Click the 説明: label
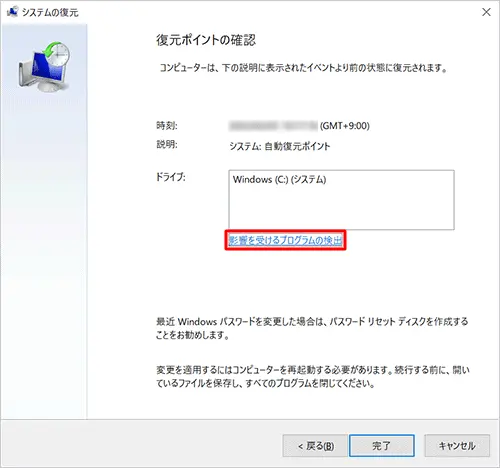 [167, 145]
